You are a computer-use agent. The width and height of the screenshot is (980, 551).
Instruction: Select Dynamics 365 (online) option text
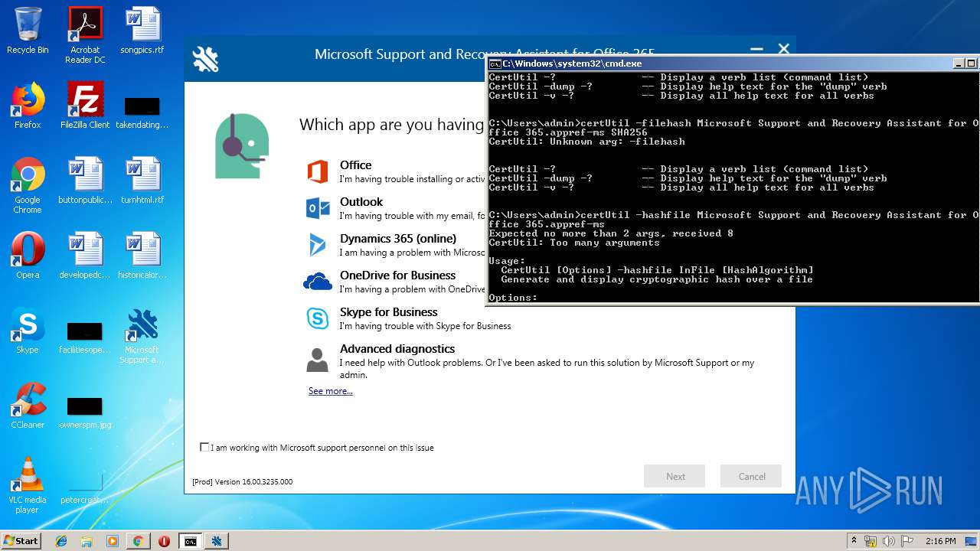[398, 238]
